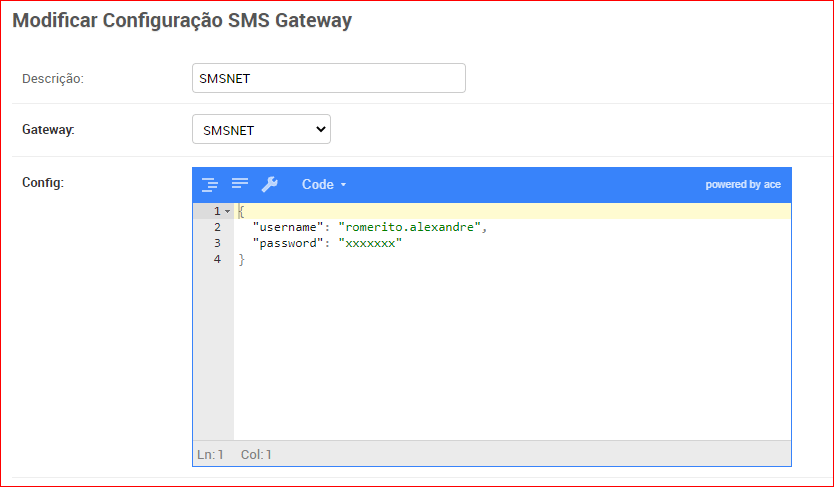Click the Ln: 1 status indicator
Image resolution: width=834 pixels, height=487 pixels.
[x=209, y=454]
